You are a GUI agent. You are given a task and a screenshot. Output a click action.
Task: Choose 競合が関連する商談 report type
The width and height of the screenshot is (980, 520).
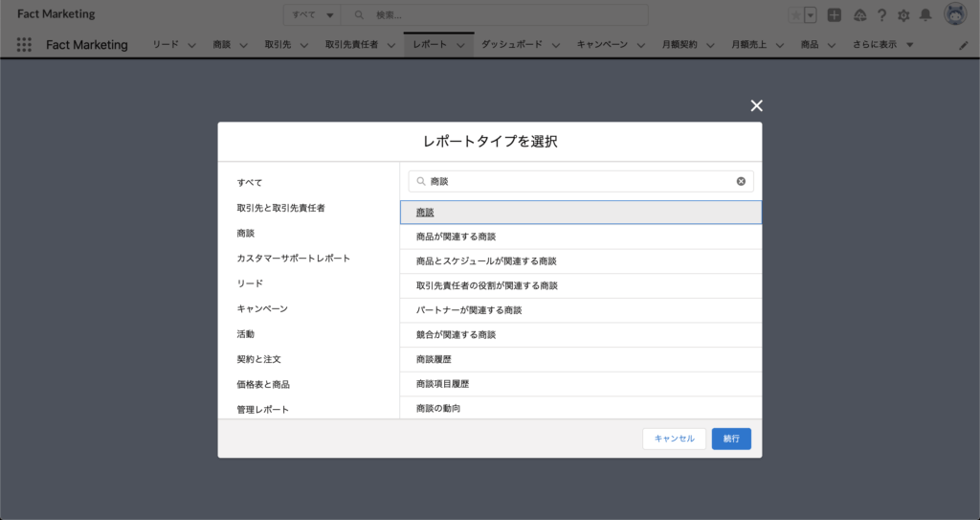[x=581, y=335]
